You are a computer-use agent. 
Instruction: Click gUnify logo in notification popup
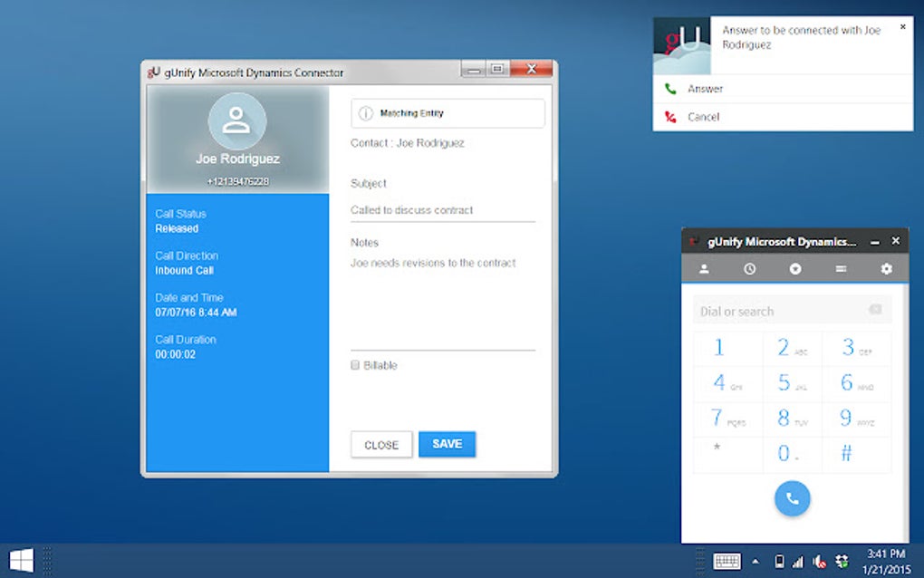point(682,45)
